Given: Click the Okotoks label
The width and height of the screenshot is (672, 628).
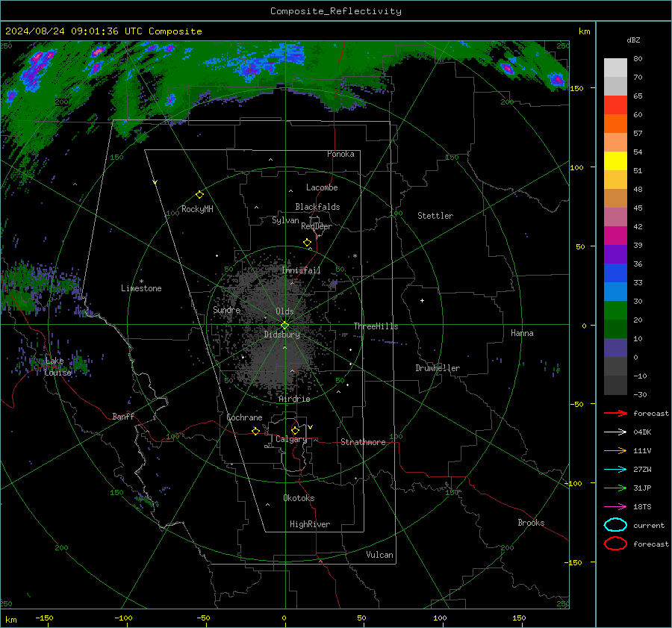Looking at the screenshot, I should click(299, 497).
